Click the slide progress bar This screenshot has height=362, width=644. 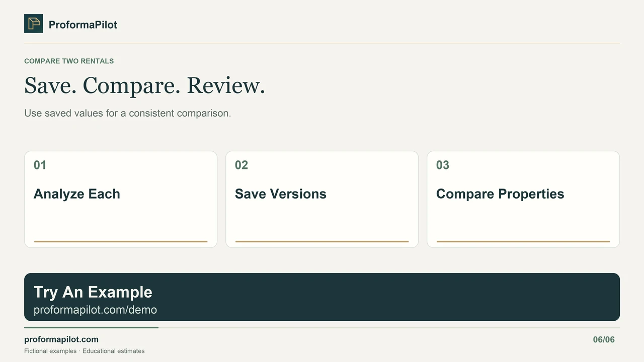point(322,327)
